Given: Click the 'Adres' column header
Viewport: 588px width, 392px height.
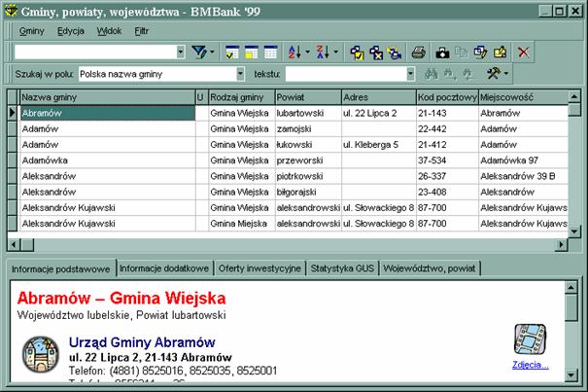Looking at the screenshot, I should point(379,97).
